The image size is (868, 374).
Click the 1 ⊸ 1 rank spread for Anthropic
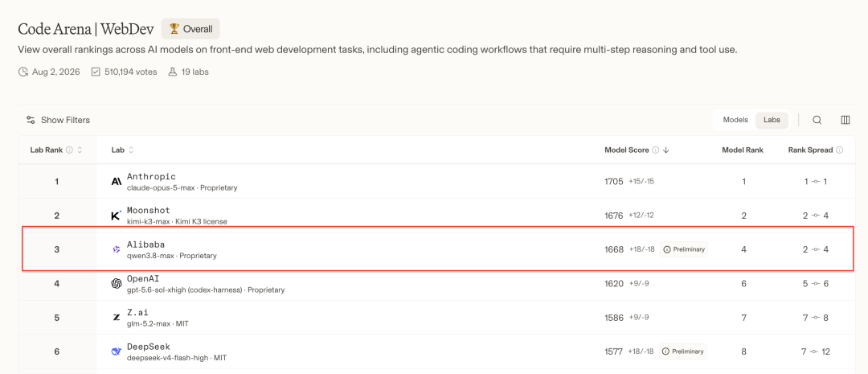pos(816,181)
